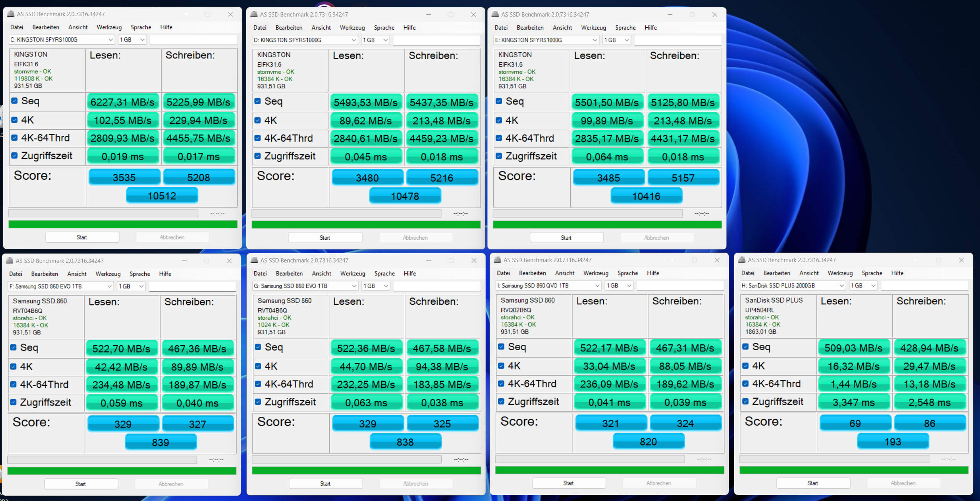Viewport: 980px width, 501px height.
Task: Disable Zugriffszeit test in D: KINGSTON window
Action: (x=257, y=156)
